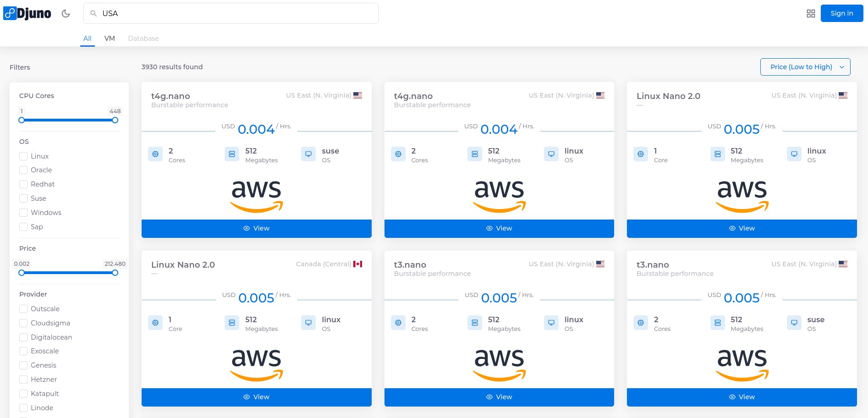Click memory icon on US East Linux Nano 2.0 card
Image resolution: width=868 pixels, height=418 pixels.
718,154
